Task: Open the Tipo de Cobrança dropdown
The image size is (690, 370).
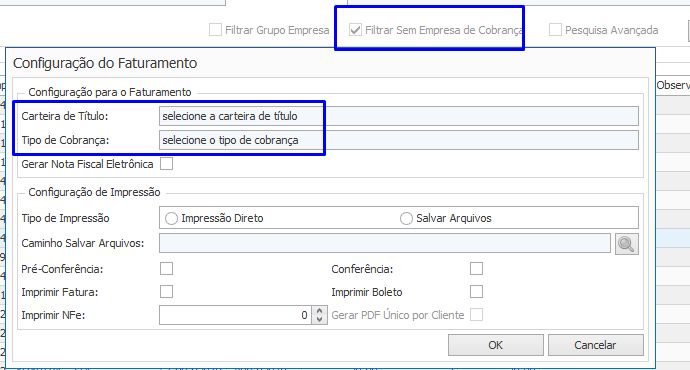Action: click(x=399, y=140)
